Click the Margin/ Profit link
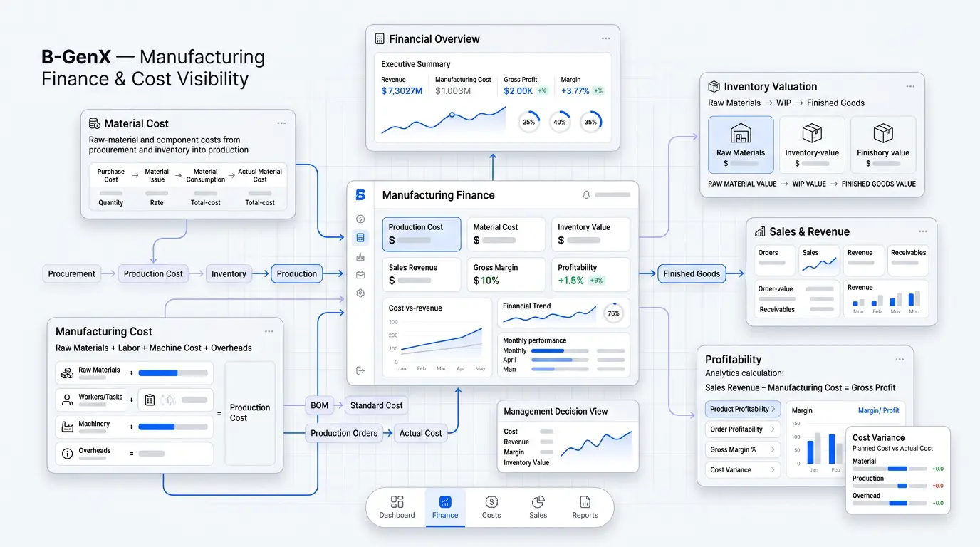This screenshot has height=547, width=980. tap(878, 410)
